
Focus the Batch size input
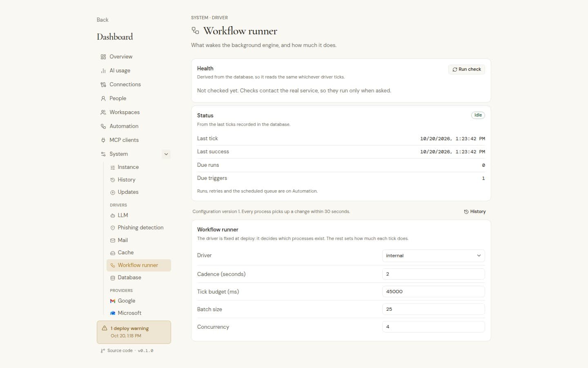[x=433, y=309]
